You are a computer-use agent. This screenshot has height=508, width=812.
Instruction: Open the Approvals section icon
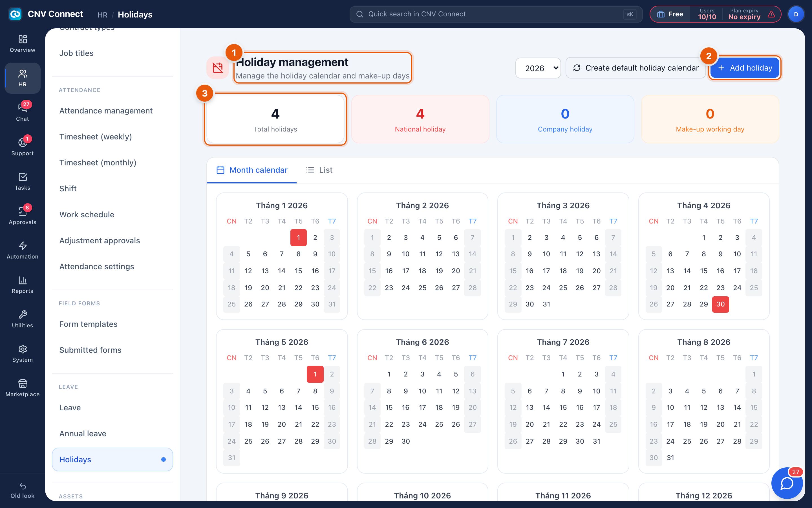[x=23, y=216]
